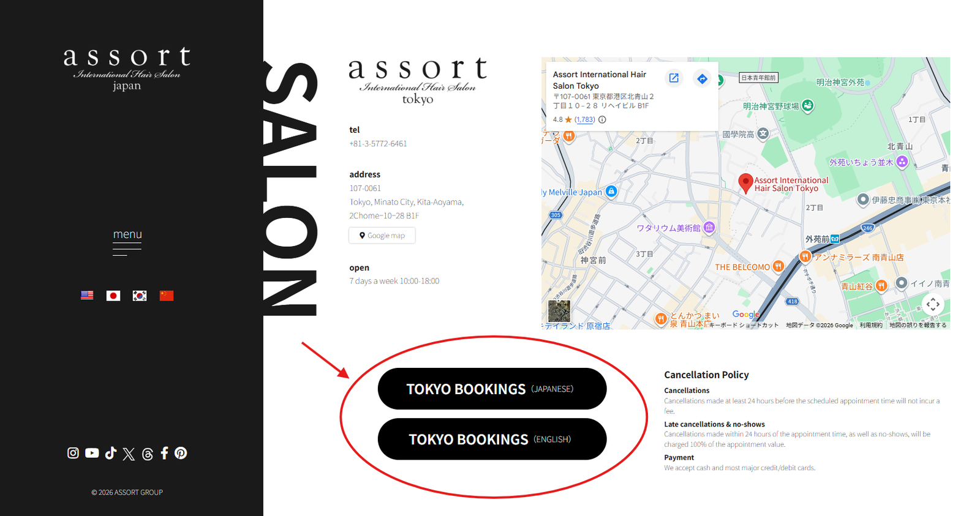Click the 伊藤忠商事 map marker
Image resolution: width=980 pixels, height=516 pixels.
click(863, 200)
